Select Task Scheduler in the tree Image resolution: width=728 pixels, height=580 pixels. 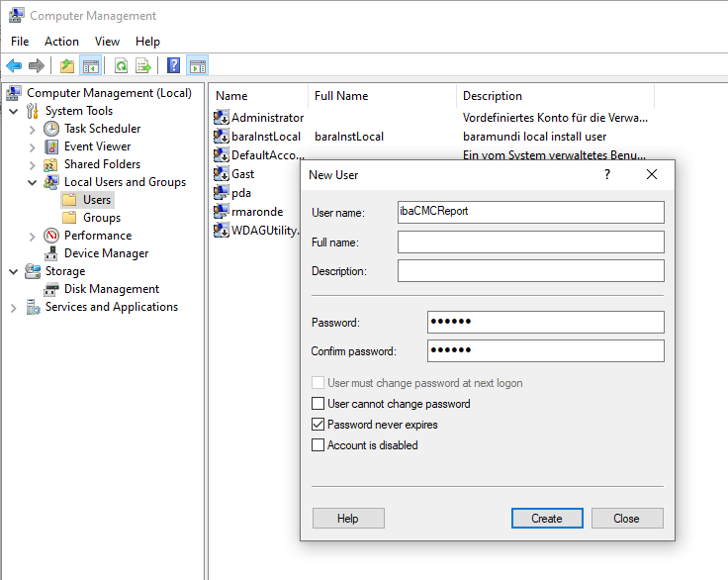tap(102, 129)
